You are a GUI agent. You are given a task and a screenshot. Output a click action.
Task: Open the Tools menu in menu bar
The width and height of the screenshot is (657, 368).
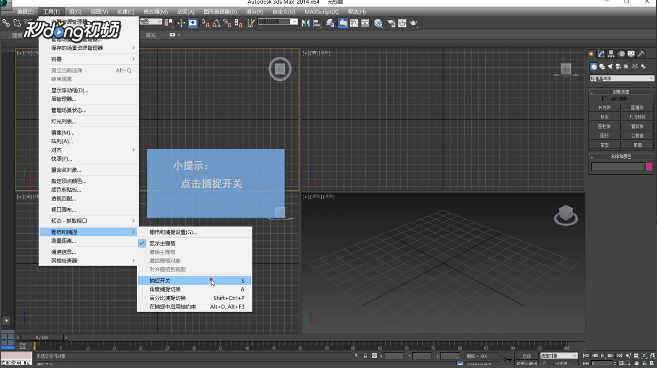click(52, 12)
